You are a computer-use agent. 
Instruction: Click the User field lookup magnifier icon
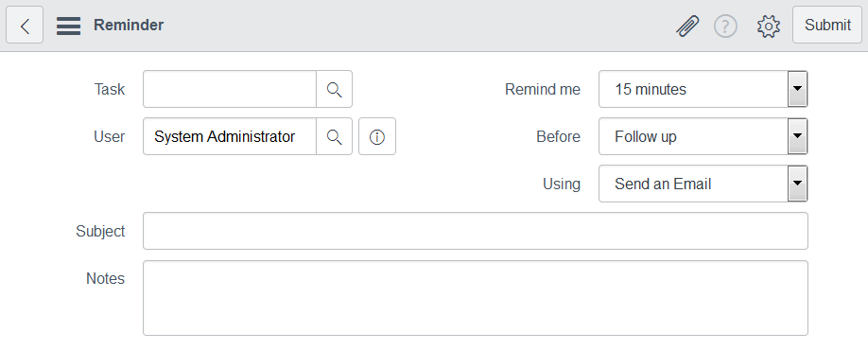tap(335, 137)
